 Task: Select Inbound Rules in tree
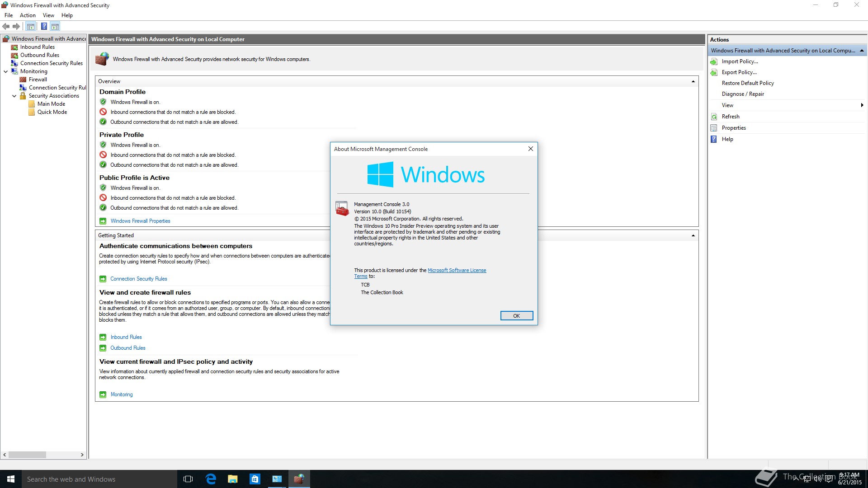click(37, 47)
